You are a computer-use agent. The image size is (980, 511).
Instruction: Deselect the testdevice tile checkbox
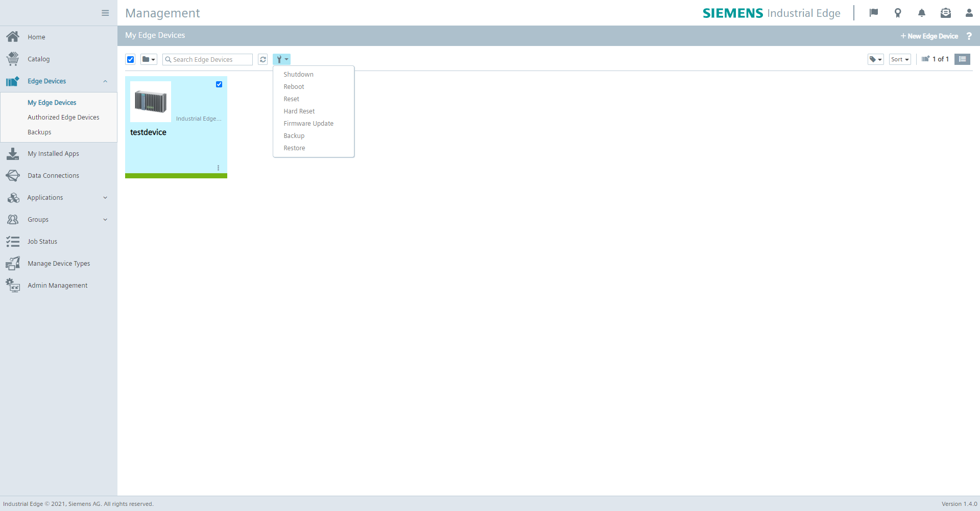219,84
